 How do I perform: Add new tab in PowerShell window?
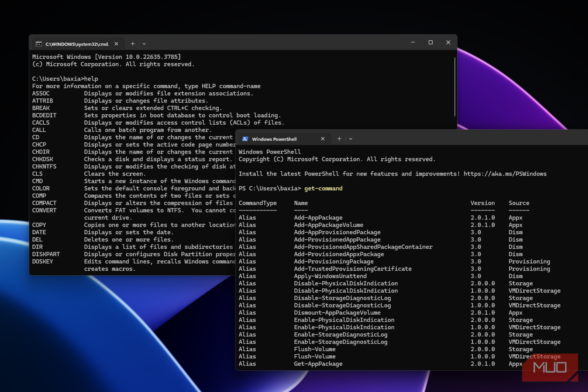[339, 139]
